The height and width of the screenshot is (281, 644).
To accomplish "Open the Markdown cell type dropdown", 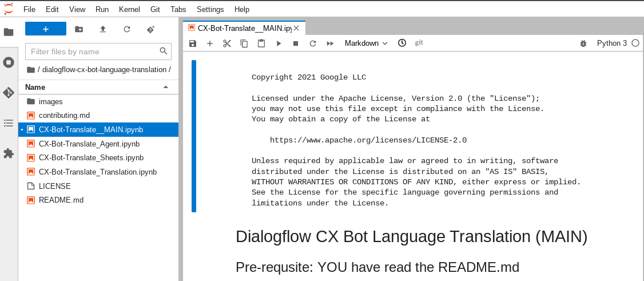I will click(366, 43).
